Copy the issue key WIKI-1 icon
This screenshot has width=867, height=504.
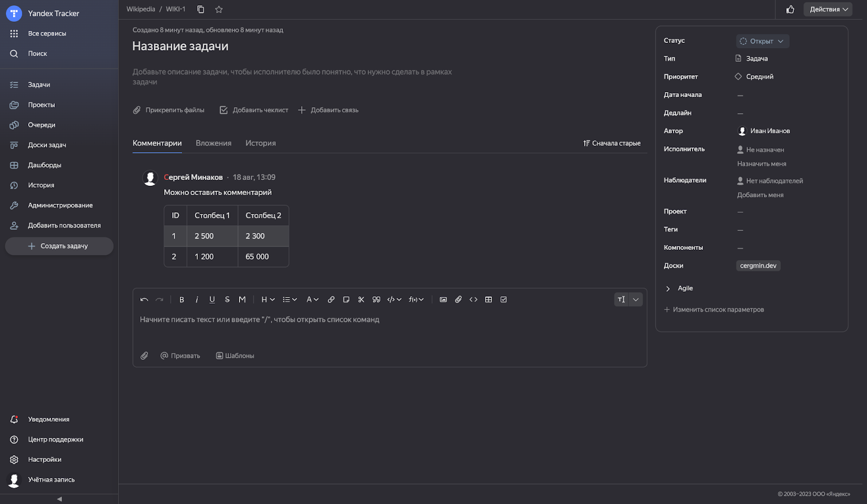pos(200,9)
